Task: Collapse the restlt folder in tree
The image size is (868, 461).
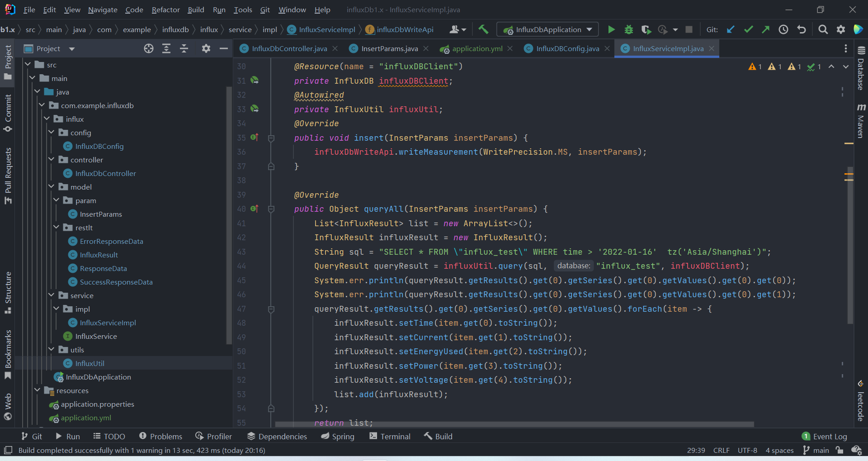Action: coord(57,228)
